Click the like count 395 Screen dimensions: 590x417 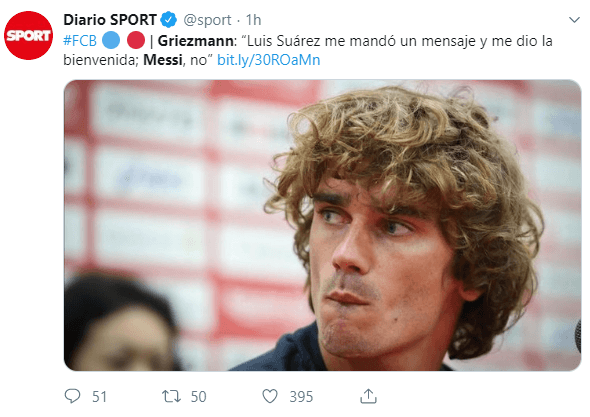(x=301, y=397)
